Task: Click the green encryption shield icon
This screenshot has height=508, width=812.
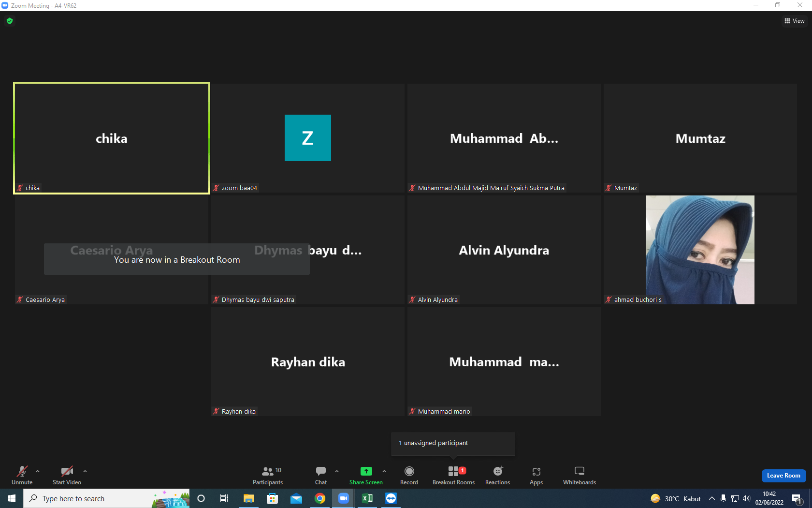Action: (10, 21)
